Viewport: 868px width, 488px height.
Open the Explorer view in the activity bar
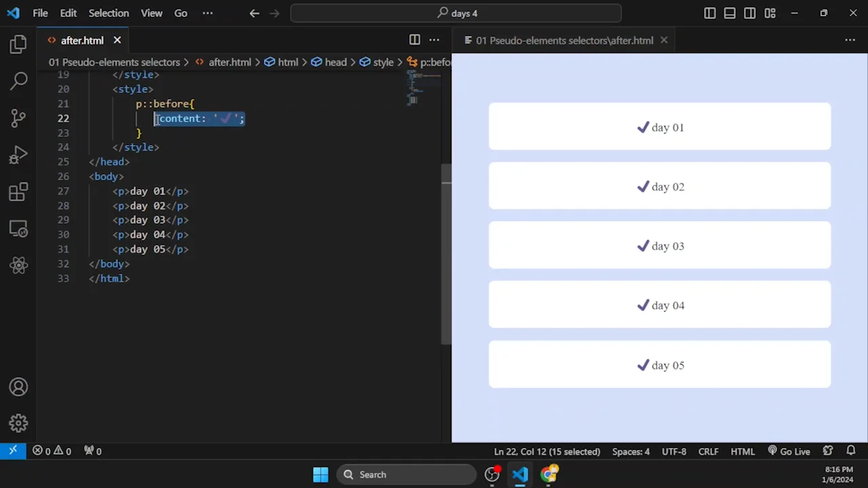18,45
